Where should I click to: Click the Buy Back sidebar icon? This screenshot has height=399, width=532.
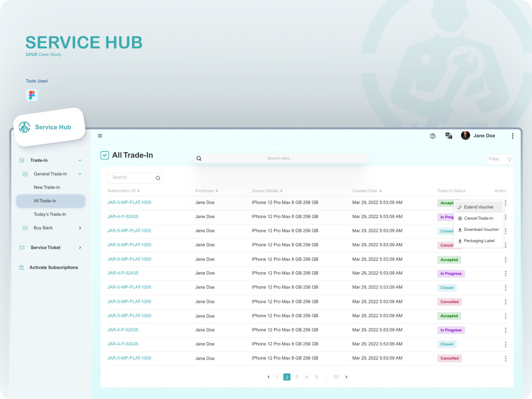[25, 228]
